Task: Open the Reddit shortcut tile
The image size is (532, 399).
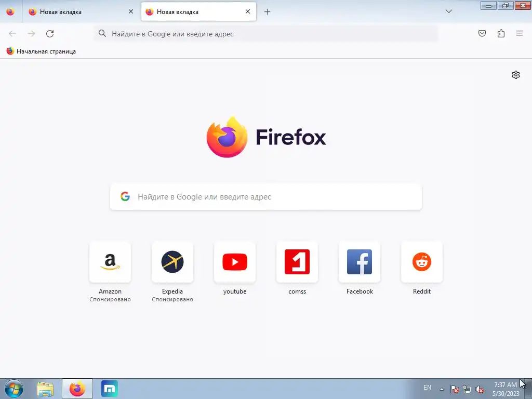Action: (422, 262)
